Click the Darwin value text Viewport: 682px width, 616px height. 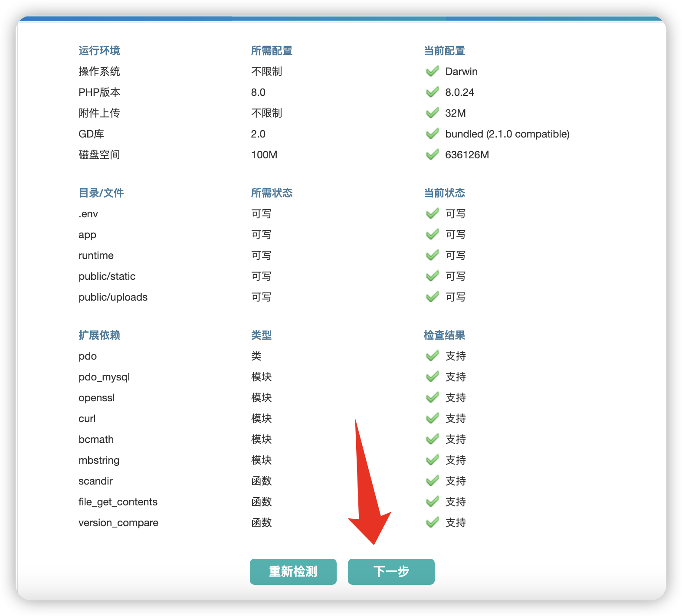461,72
